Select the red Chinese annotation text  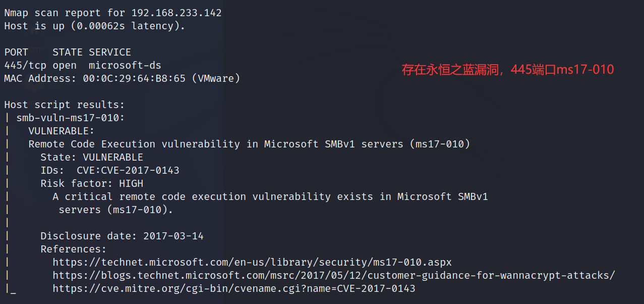click(x=508, y=70)
